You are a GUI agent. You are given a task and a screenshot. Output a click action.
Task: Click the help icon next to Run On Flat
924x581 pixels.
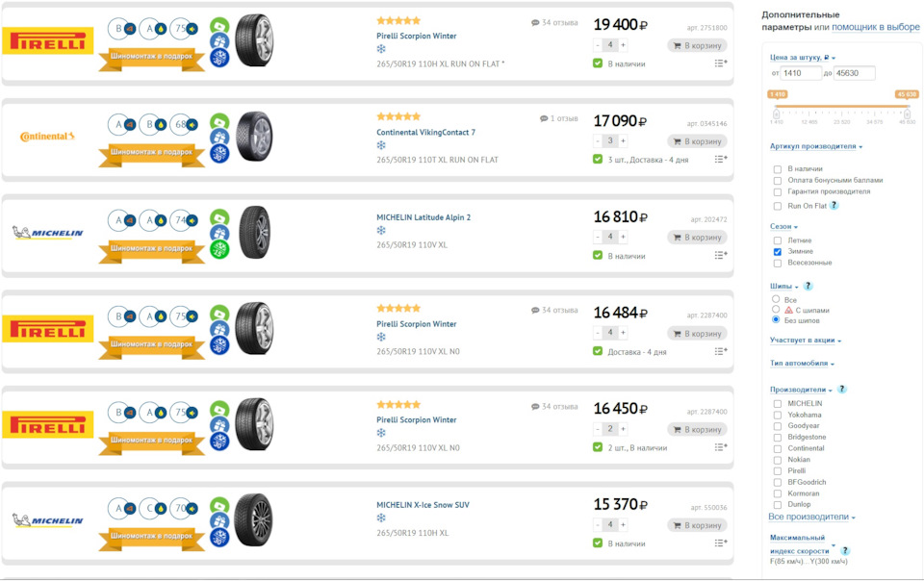tap(834, 206)
